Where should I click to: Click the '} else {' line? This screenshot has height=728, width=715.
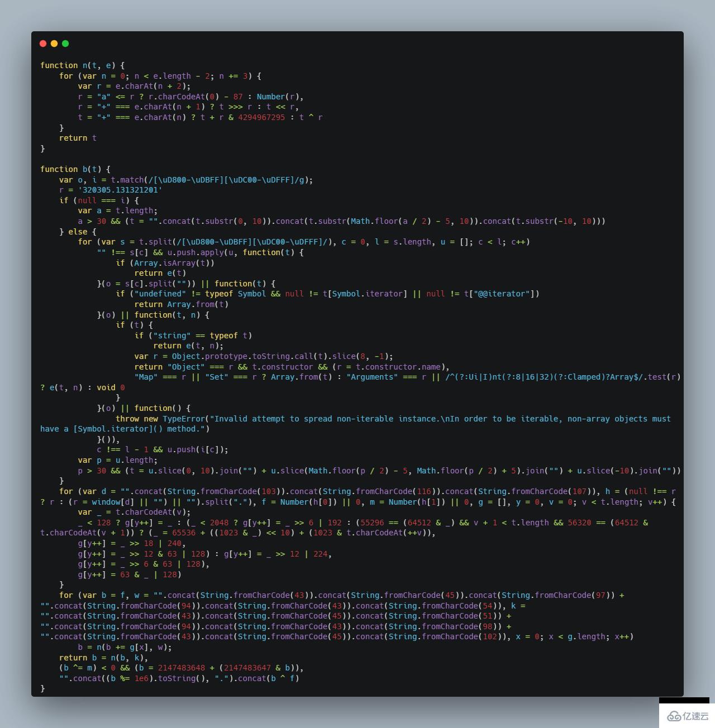click(x=78, y=232)
